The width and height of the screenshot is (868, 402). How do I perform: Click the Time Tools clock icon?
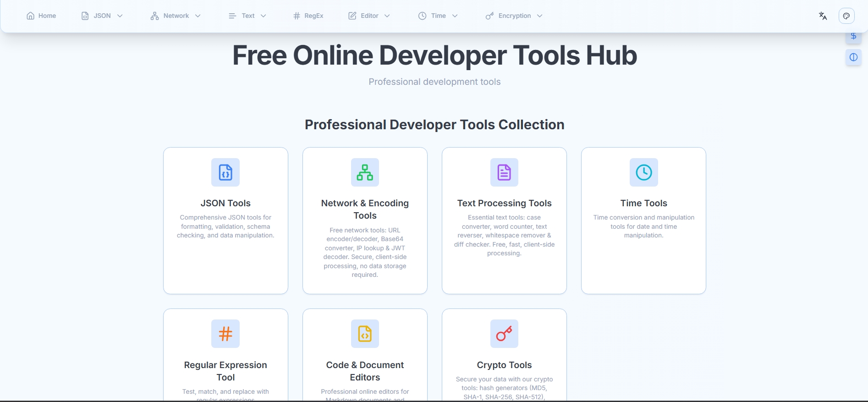pyautogui.click(x=643, y=172)
